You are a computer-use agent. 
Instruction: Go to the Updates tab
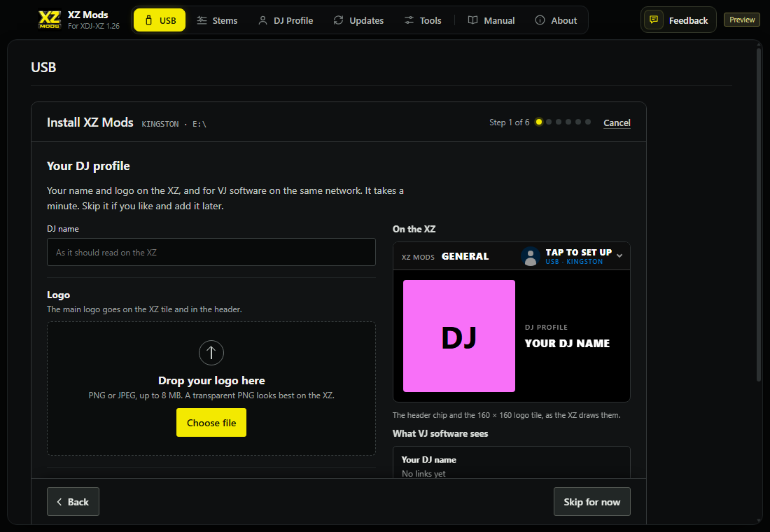pos(358,20)
